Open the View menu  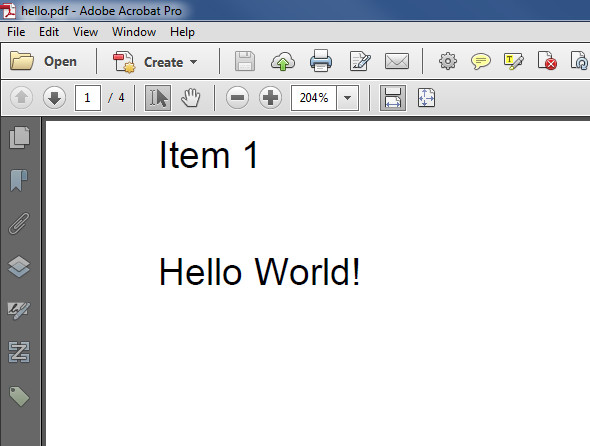coord(85,32)
